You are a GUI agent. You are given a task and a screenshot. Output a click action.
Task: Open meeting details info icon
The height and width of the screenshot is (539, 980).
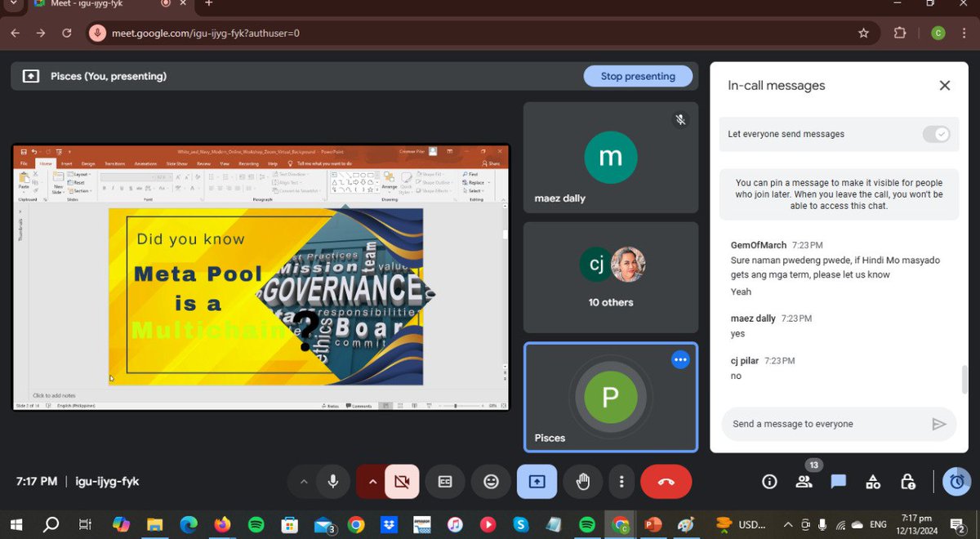pyautogui.click(x=769, y=482)
